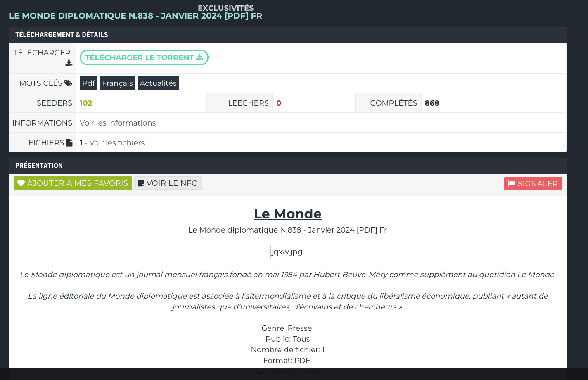588x380 pixels.
Task: Click the seeders count 102
Action: pyautogui.click(x=86, y=103)
